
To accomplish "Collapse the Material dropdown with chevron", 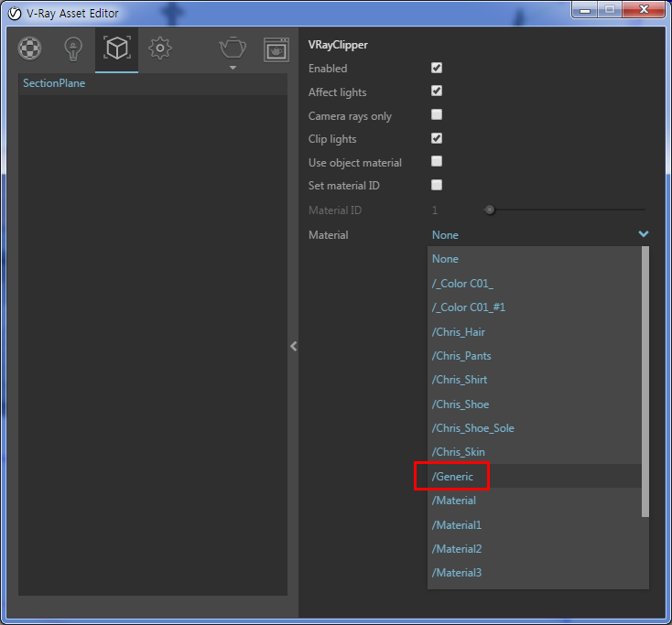I will (x=644, y=234).
